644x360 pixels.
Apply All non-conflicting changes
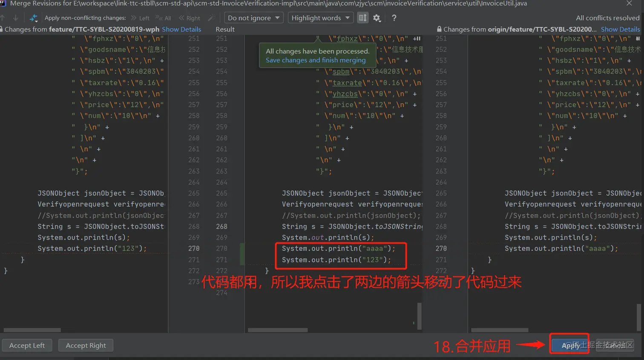pos(164,18)
